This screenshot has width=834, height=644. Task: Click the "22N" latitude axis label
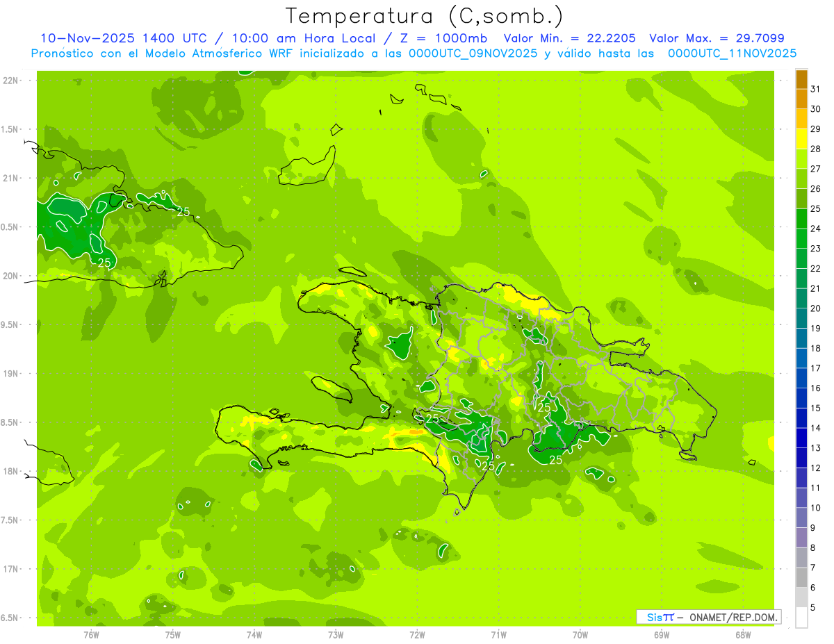pos(10,81)
